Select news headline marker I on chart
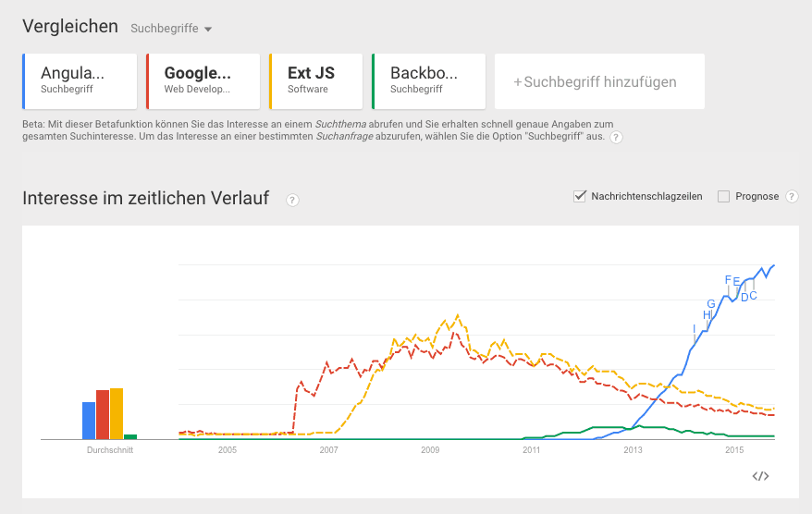The image size is (812, 514). (694, 328)
